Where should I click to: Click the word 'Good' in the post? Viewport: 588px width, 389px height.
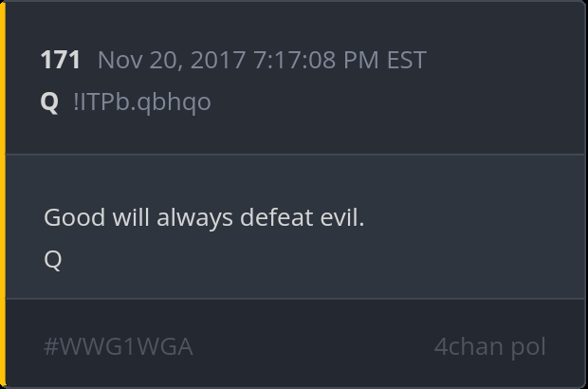[74, 217]
